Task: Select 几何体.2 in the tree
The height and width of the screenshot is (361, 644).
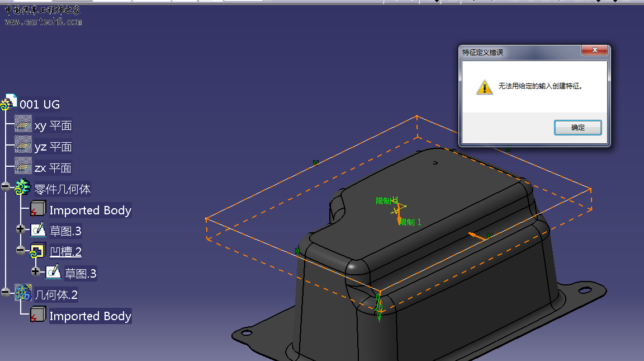Action: coord(56,295)
